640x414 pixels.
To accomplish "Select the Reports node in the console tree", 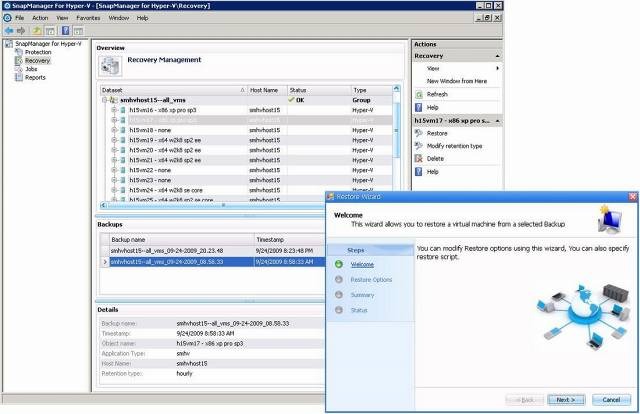I will point(35,78).
